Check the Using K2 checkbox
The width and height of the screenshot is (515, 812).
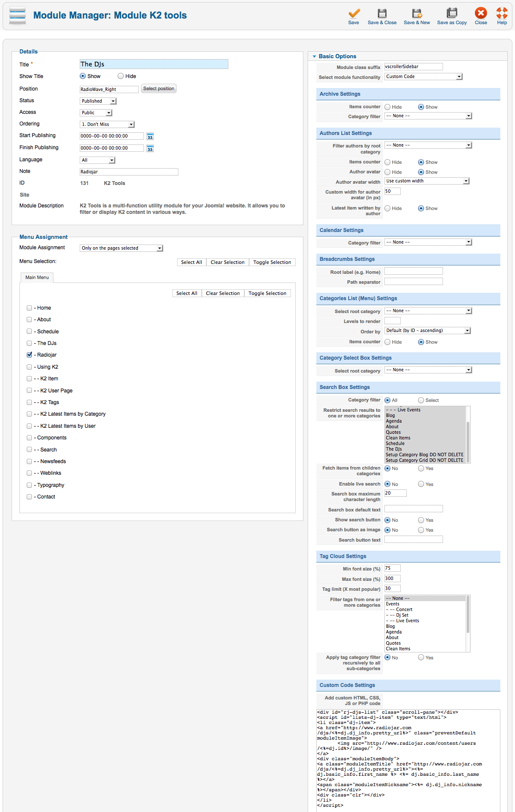click(x=29, y=367)
